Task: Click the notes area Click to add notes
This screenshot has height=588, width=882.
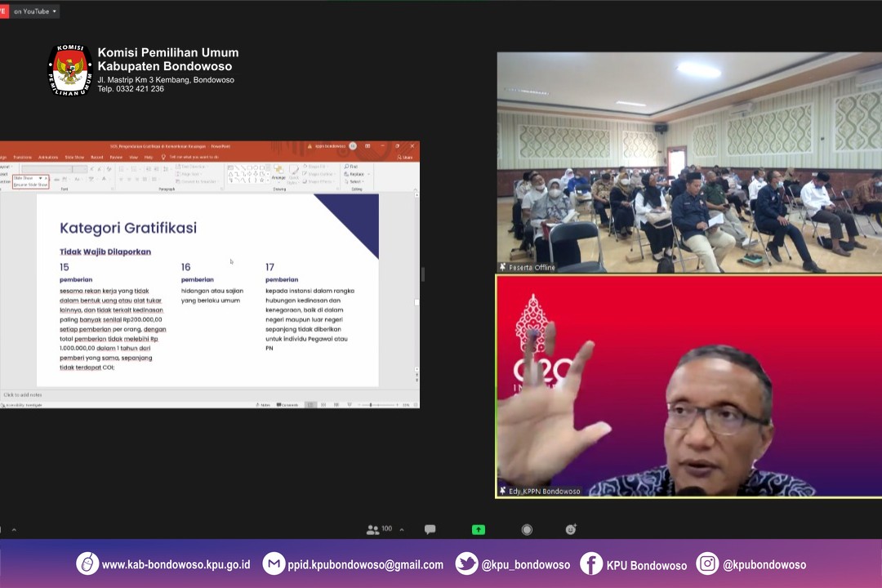Action: click(x=23, y=394)
